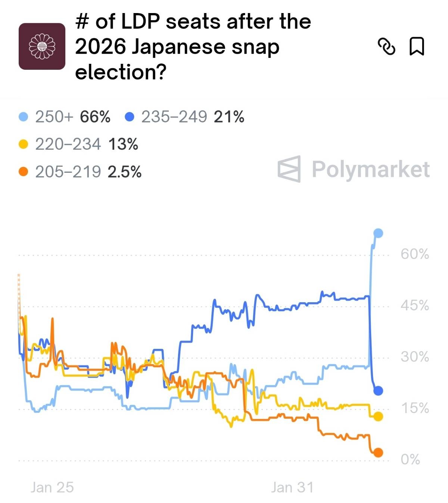Click the dark blue 235–249 legend dot
448x503 pixels.
pyautogui.click(x=130, y=117)
